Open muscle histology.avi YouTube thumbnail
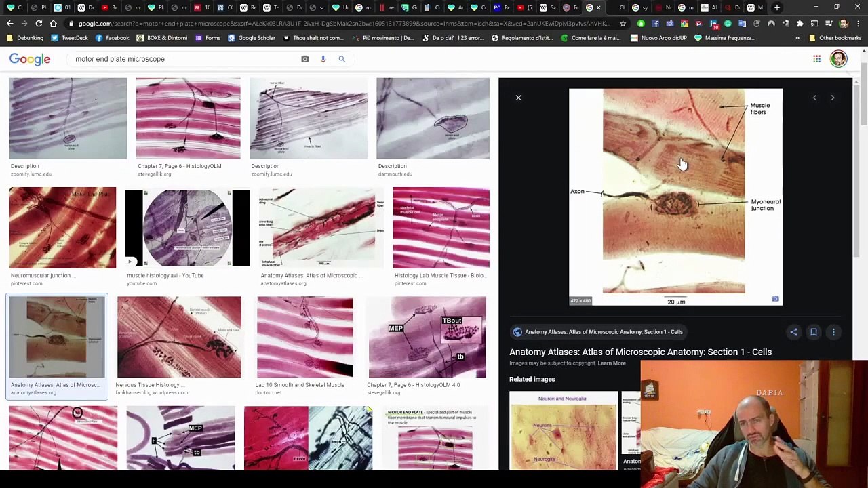This screenshot has width=868, height=488. 187,228
